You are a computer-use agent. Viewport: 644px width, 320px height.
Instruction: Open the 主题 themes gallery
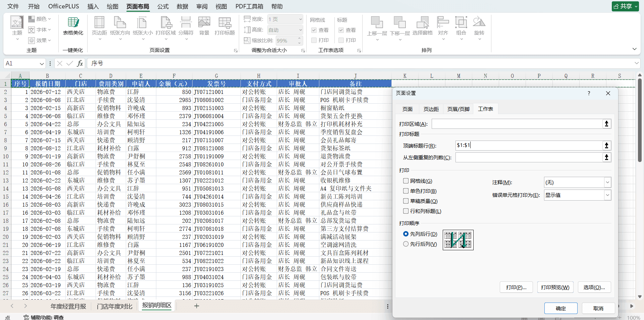(17, 29)
